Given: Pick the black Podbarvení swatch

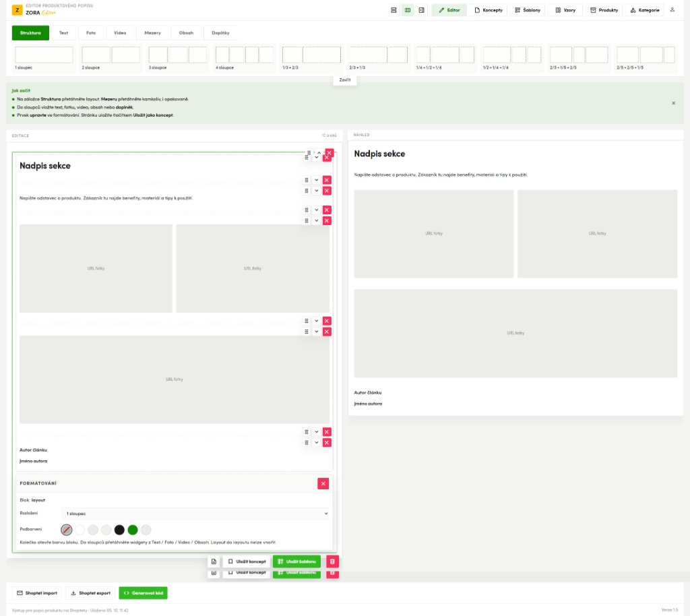Looking at the screenshot, I should [119, 530].
